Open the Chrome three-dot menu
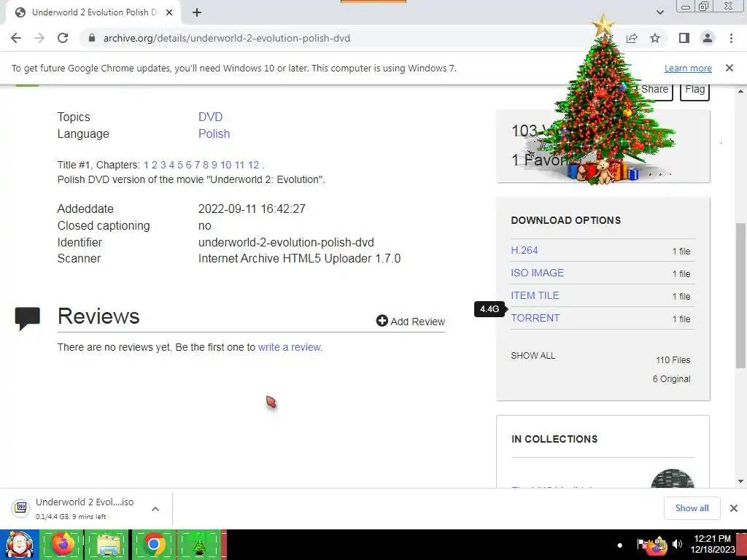This screenshot has height=560, width=747. (x=731, y=38)
